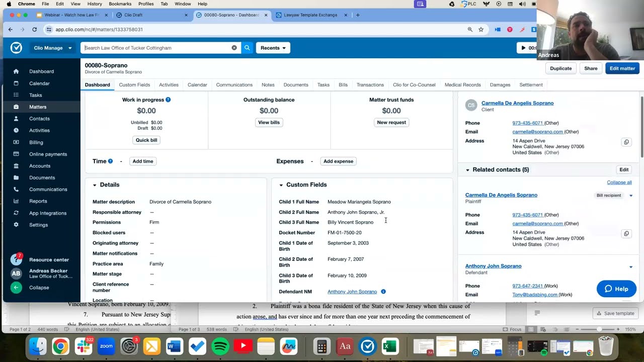
Task: Open Online payments in sidebar
Action: (48, 154)
